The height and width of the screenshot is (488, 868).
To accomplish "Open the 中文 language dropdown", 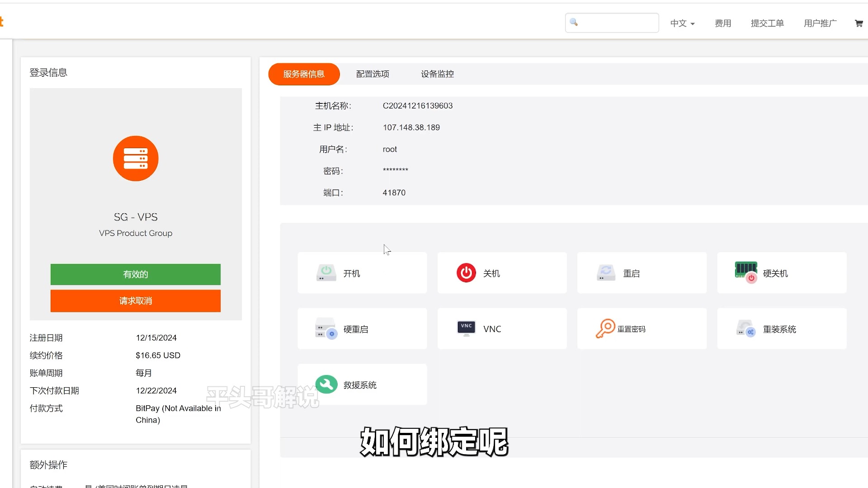I will 682,23.
